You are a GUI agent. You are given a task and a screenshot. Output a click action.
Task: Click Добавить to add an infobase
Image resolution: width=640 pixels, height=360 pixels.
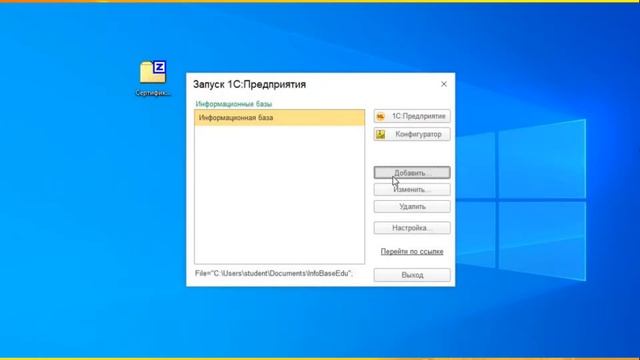(412, 173)
